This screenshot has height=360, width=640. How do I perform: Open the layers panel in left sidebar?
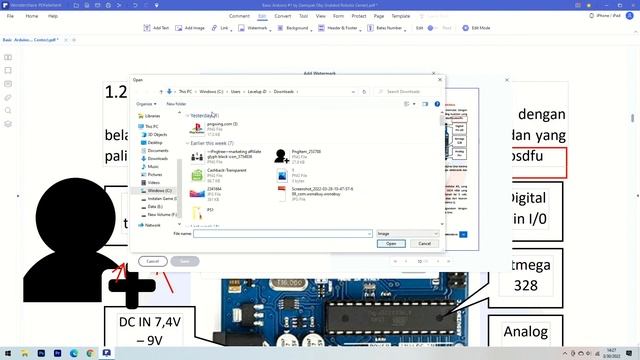pos(8,124)
